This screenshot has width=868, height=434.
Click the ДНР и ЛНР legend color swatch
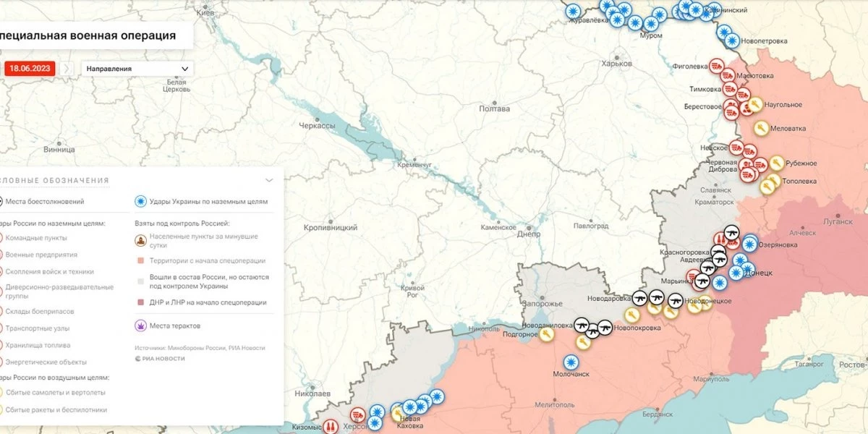coord(140,302)
